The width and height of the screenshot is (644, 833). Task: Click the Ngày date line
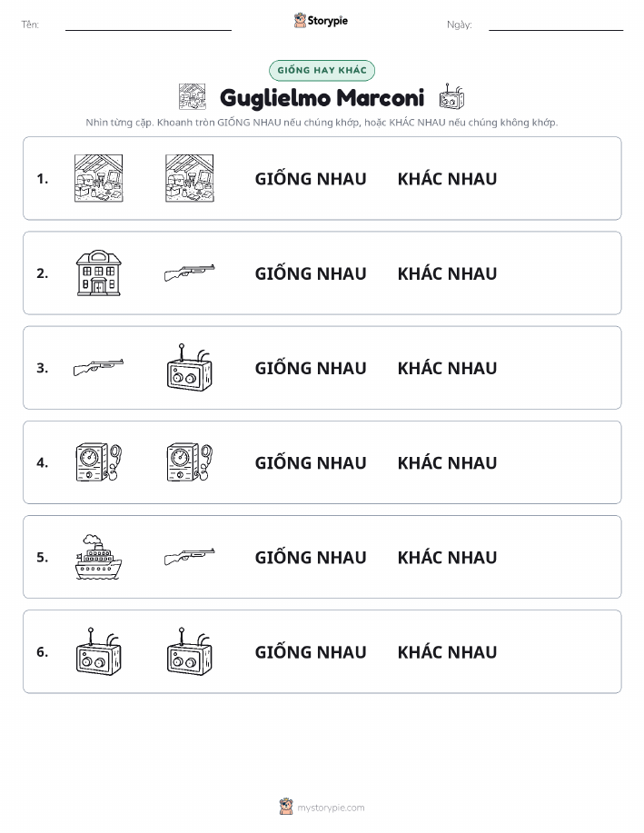click(556, 25)
